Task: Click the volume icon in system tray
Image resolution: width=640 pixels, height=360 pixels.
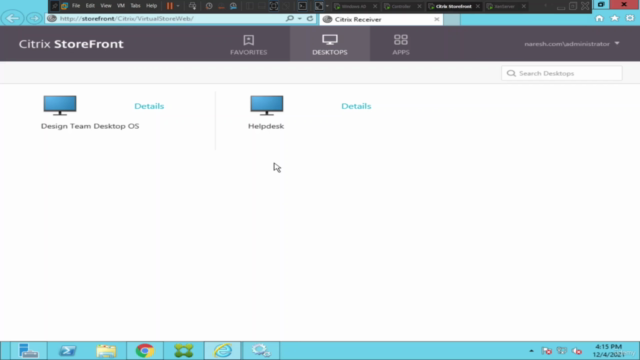Action: point(577,351)
